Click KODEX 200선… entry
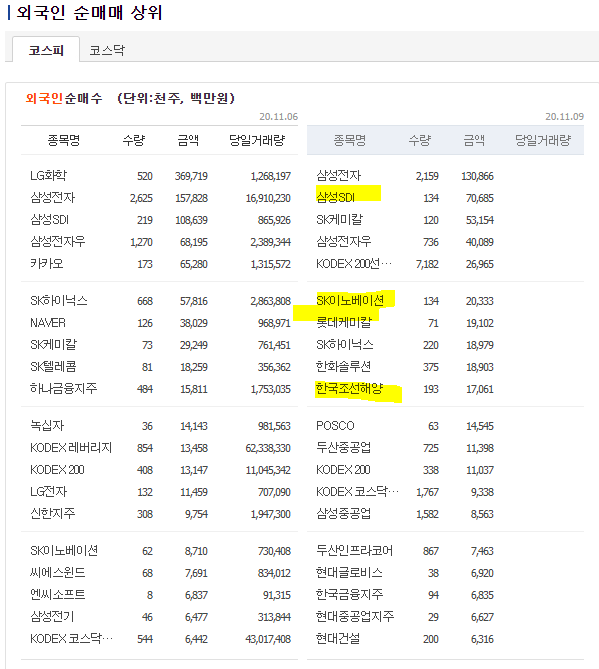599x669 pixels. point(354,264)
